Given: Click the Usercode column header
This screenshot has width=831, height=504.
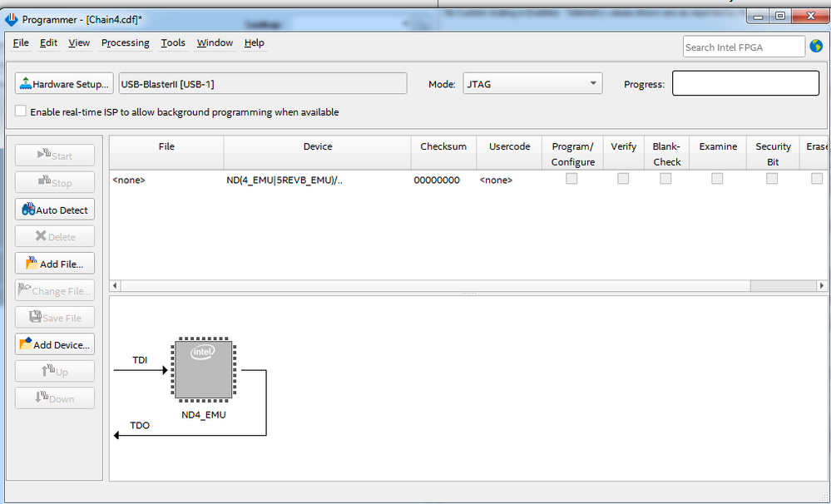Looking at the screenshot, I should pyautogui.click(x=509, y=153).
